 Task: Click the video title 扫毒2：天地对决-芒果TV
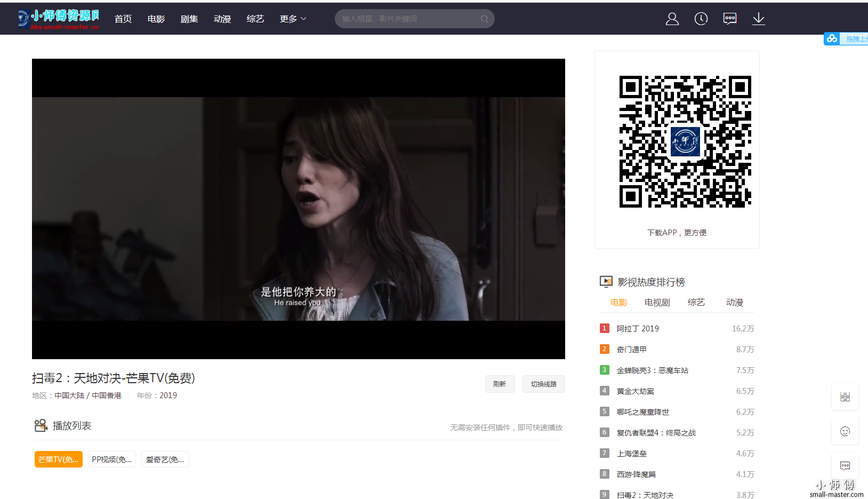[x=114, y=378]
